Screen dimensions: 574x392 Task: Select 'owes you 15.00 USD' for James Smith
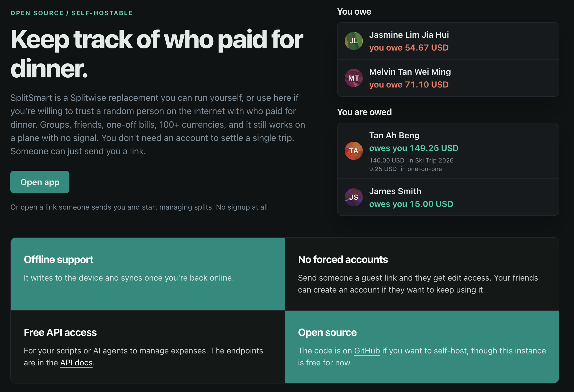(x=411, y=204)
